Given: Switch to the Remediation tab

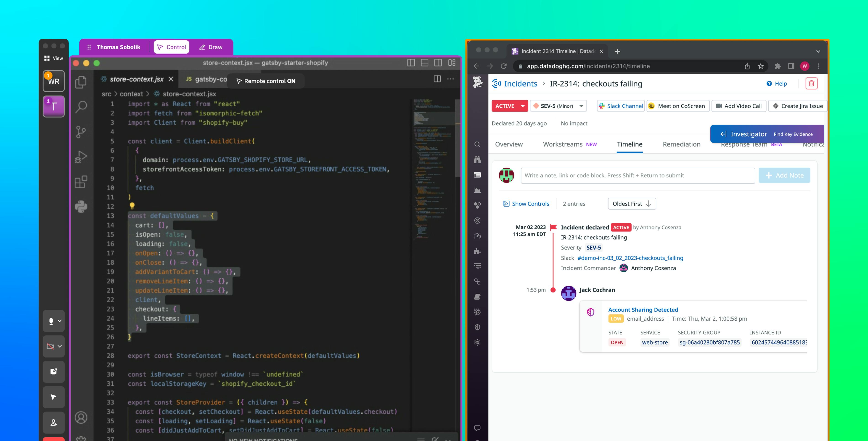Looking at the screenshot, I should (681, 144).
